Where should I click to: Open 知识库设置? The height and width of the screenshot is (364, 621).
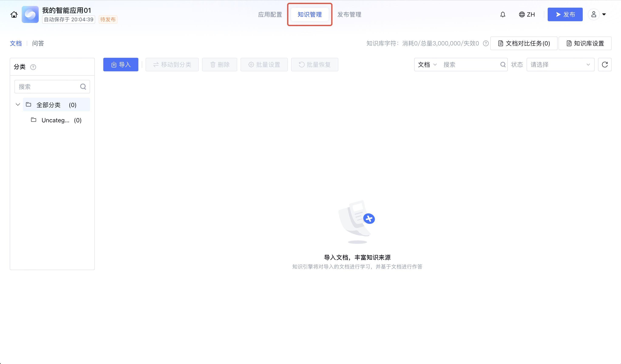(585, 43)
